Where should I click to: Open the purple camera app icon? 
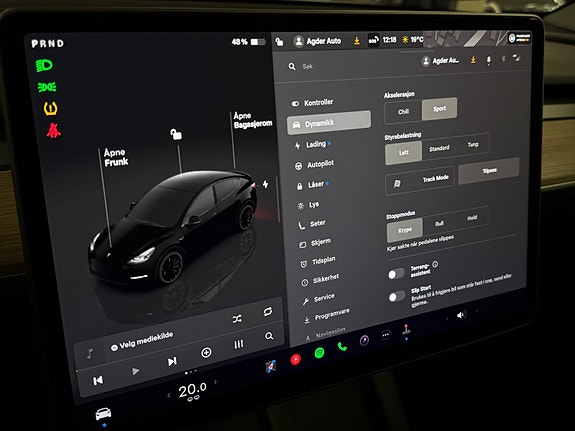[364, 340]
